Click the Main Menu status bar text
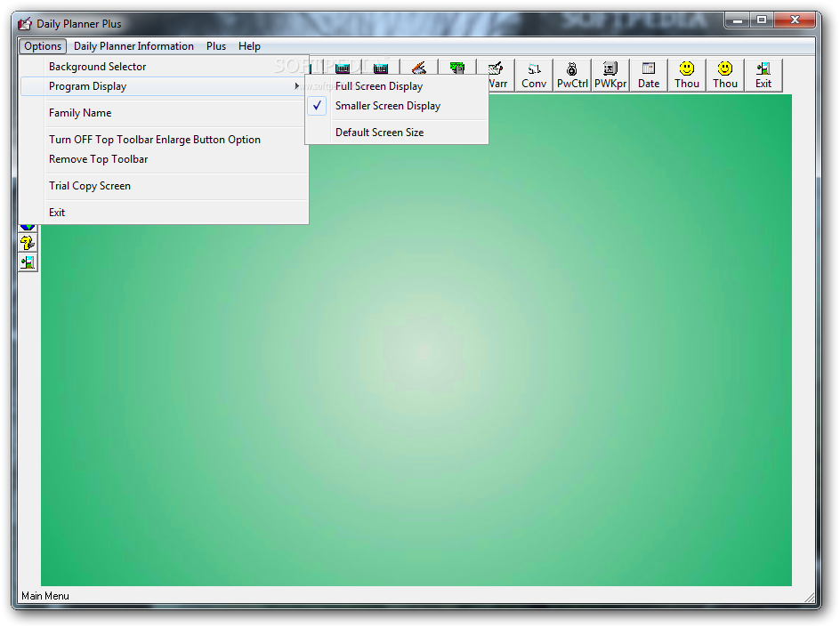840x628 pixels. [x=45, y=596]
